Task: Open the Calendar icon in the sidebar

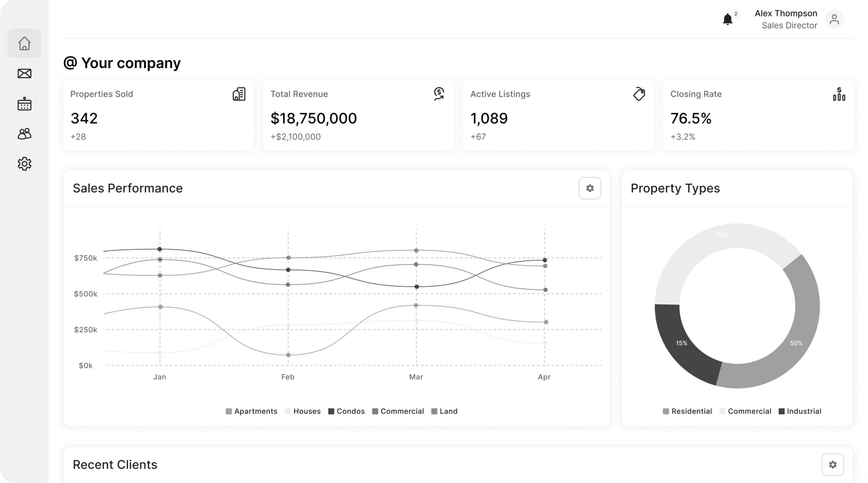Action: click(x=24, y=103)
